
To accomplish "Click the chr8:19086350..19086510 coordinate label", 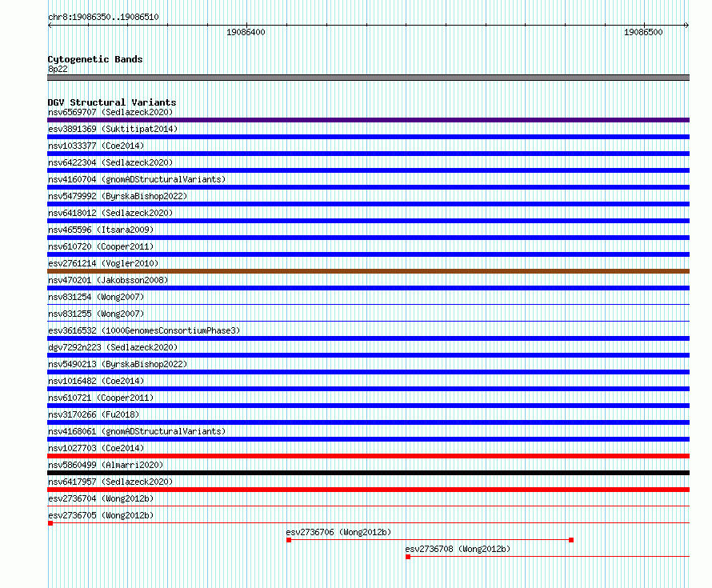I will coord(103,17).
